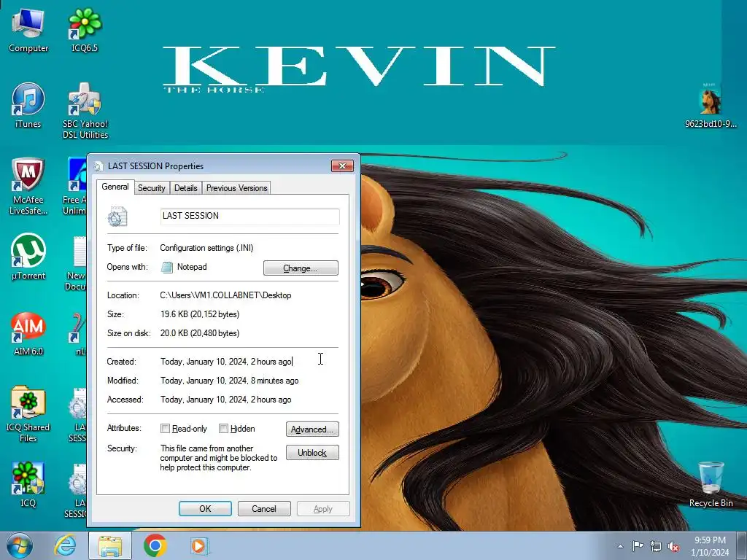
Task: Click the muted volume tray icon
Action: pyautogui.click(x=673, y=546)
